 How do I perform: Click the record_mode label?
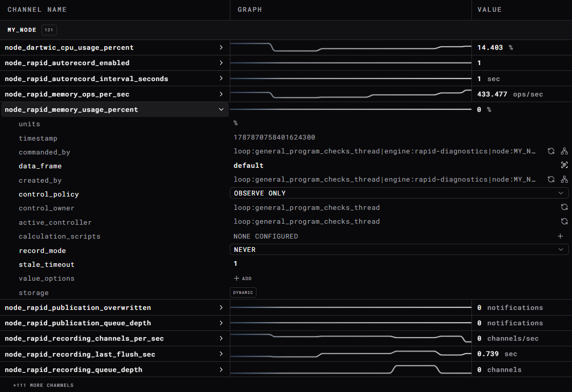click(42, 251)
